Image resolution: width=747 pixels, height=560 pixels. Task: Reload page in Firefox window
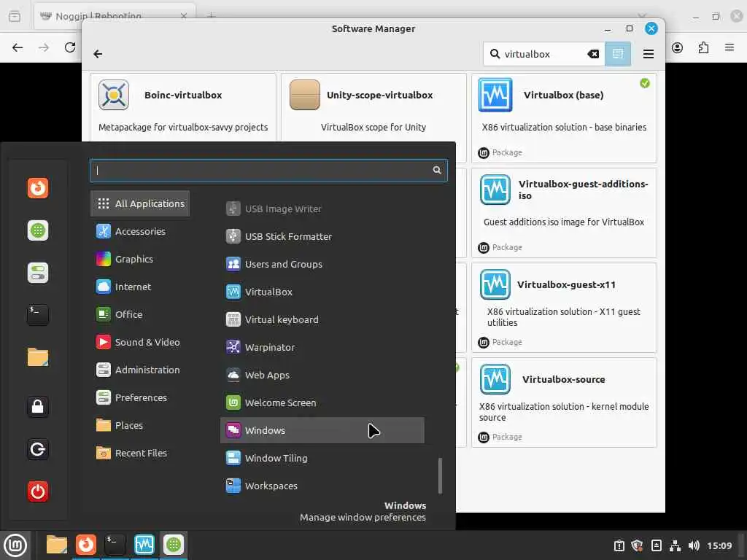click(70, 47)
